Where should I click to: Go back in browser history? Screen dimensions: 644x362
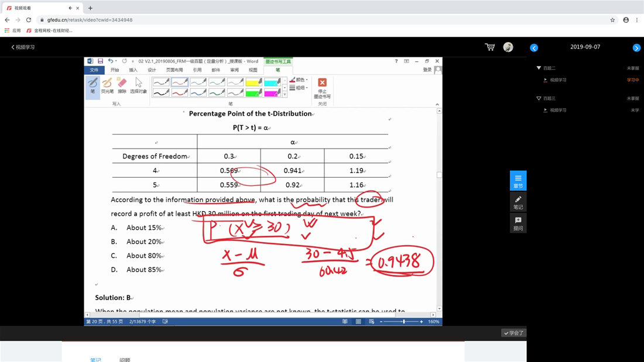[x=7, y=20]
